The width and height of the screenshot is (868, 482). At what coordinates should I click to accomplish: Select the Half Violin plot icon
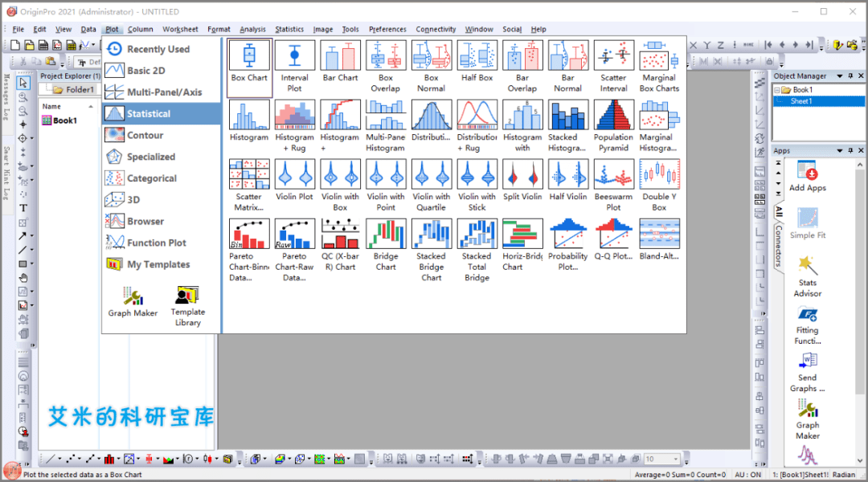(567, 181)
